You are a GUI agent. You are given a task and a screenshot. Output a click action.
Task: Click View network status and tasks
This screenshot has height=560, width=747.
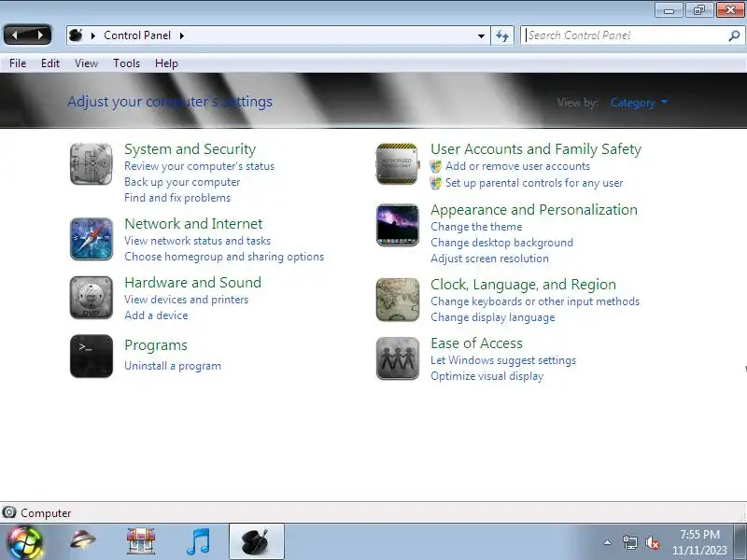click(x=197, y=241)
